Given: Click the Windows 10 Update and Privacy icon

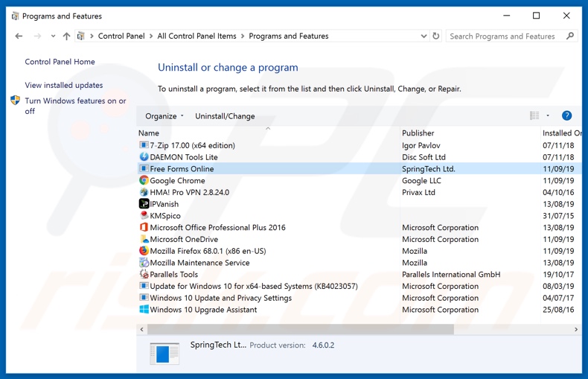Looking at the screenshot, I should (x=144, y=298).
